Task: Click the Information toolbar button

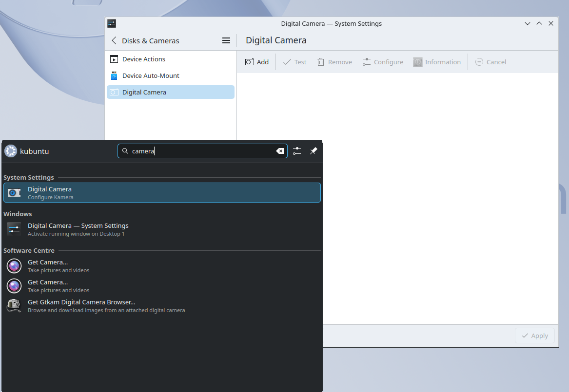Action: (x=437, y=62)
